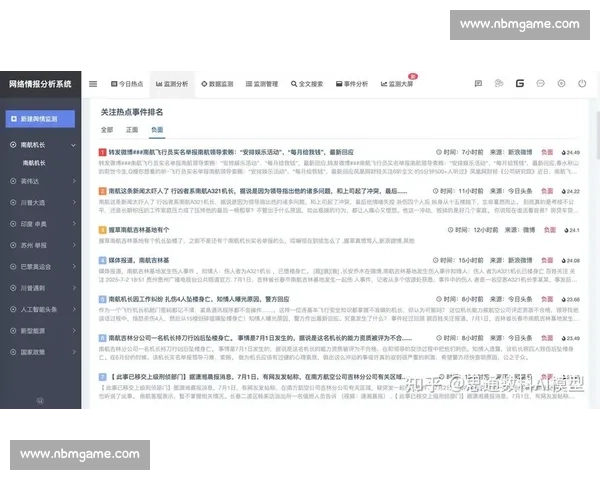Click source 今日头条 on 11小时前 row
Screen dimensions: 600x480
coord(520,191)
